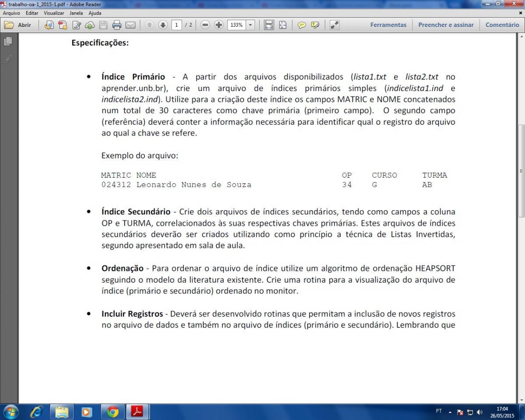Open the Ajuda menu
Viewport: 525px width, 420px height.
pyautogui.click(x=94, y=13)
